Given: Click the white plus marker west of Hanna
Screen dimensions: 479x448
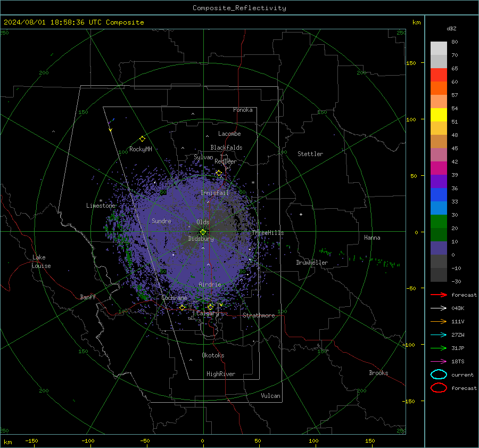Looking at the screenshot, I should click(301, 214).
